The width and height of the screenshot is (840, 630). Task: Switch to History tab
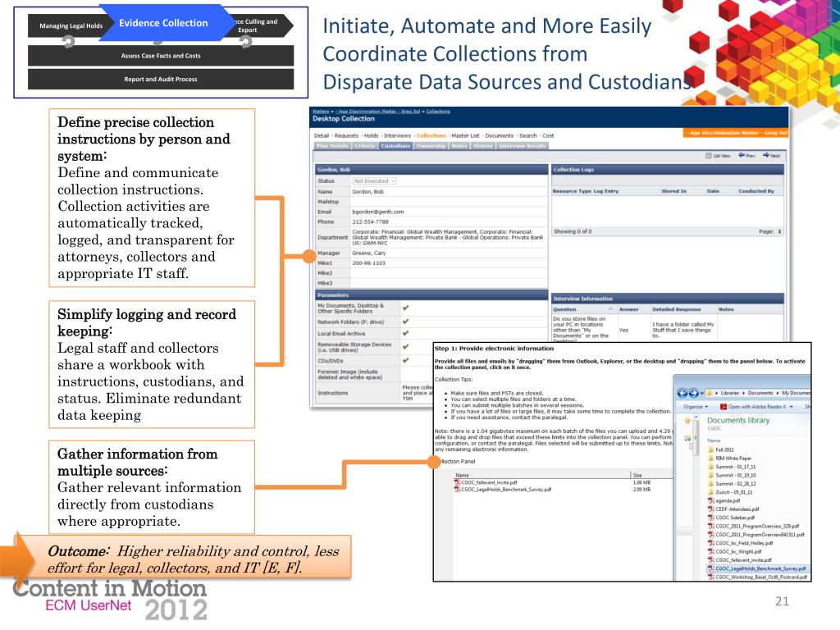coord(482,146)
